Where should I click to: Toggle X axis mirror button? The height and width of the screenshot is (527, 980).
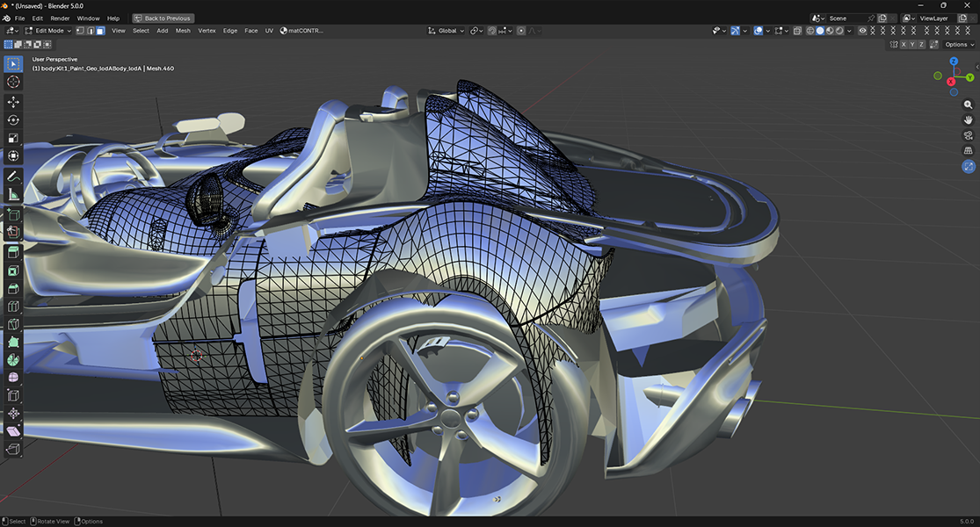click(904, 44)
